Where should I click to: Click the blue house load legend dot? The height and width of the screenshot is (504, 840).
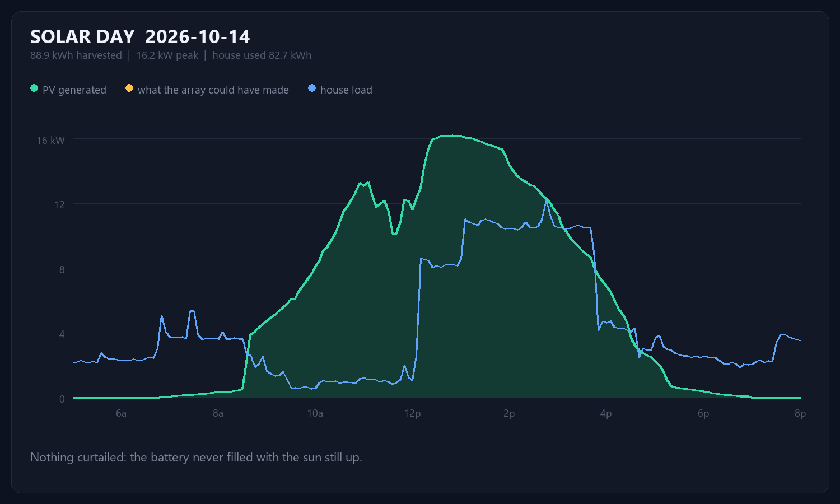312,88
